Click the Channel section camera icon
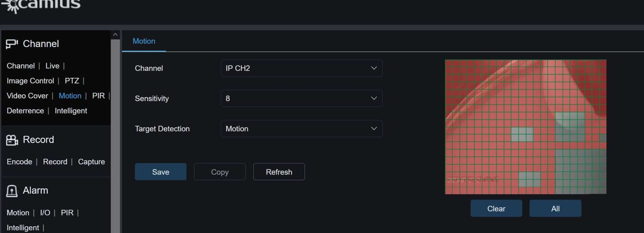This screenshot has width=644, height=233. 12,44
